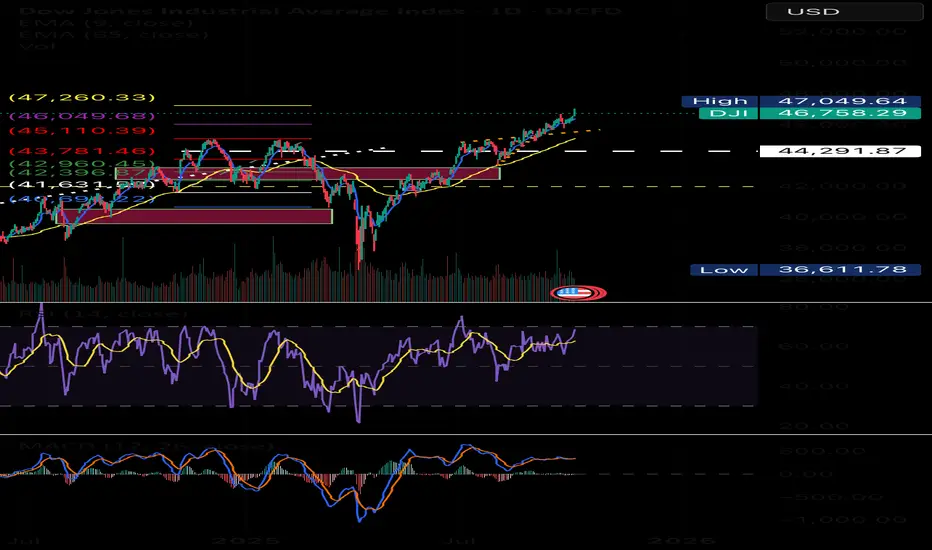Open the USD currency selector
Image resolution: width=932 pixels, height=550 pixels.
(844, 11)
